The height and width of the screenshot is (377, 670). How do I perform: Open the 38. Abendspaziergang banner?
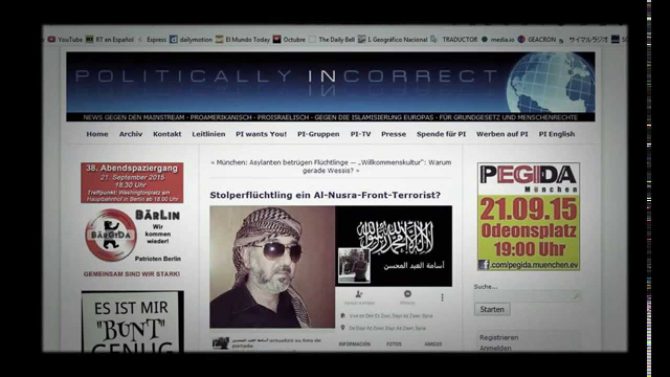click(132, 183)
